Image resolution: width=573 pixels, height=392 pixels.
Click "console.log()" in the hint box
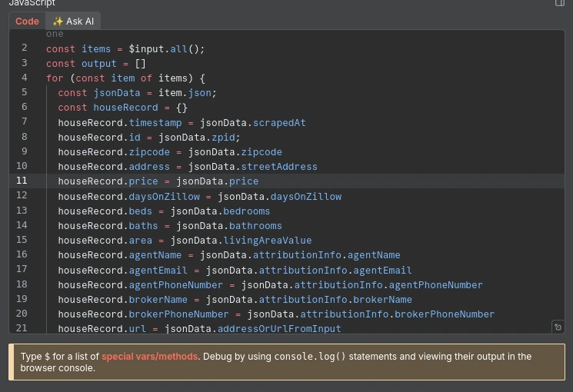pyautogui.click(x=310, y=356)
